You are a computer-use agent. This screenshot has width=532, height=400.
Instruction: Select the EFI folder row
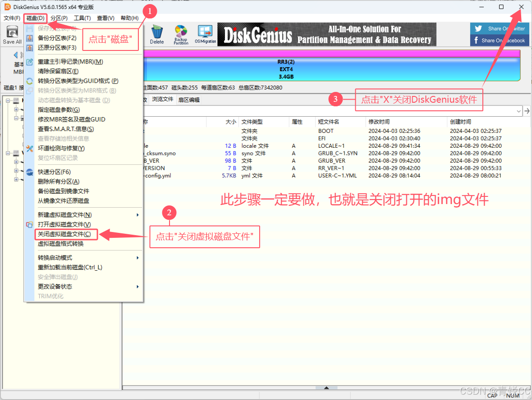[x=326, y=139]
